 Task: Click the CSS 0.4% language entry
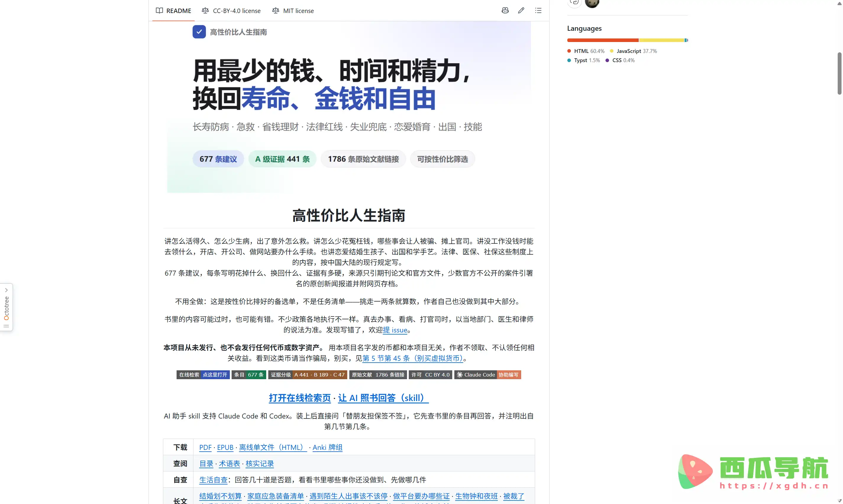(620, 60)
